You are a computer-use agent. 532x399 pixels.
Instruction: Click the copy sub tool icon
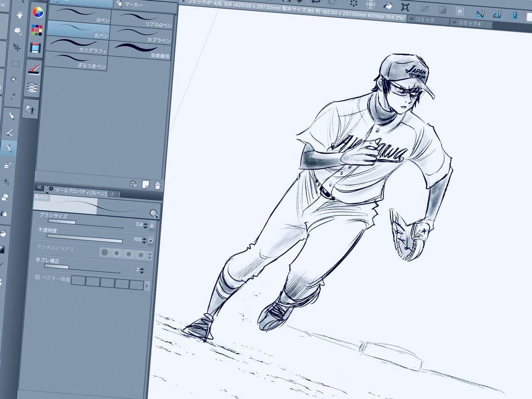133,183
